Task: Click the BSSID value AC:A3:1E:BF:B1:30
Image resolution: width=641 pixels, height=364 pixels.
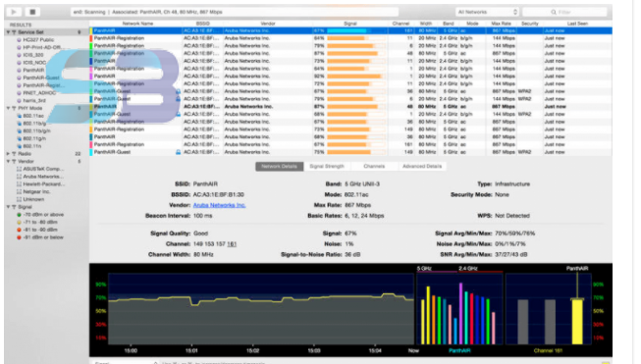Action: point(219,194)
